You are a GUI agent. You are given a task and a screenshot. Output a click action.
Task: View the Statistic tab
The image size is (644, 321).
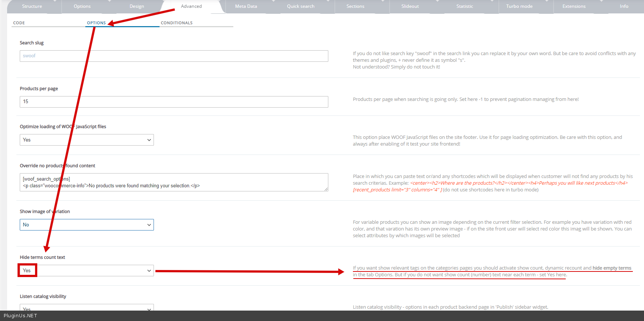(464, 6)
